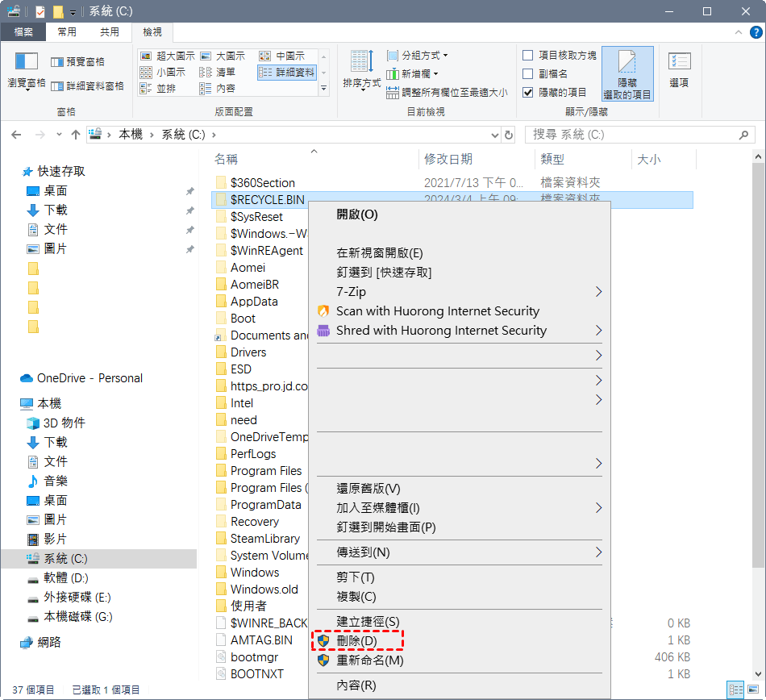Open 排序方式 sort options

click(361, 71)
